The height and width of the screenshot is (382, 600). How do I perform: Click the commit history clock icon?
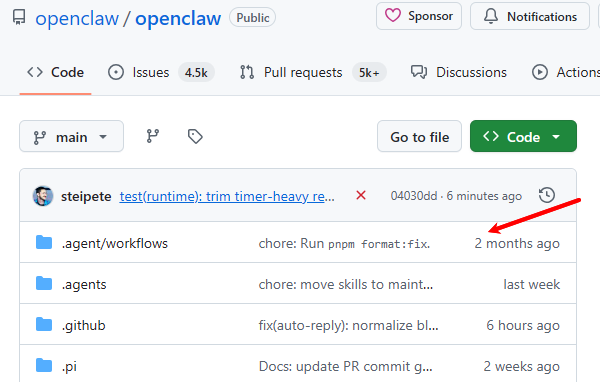coord(547,195)
